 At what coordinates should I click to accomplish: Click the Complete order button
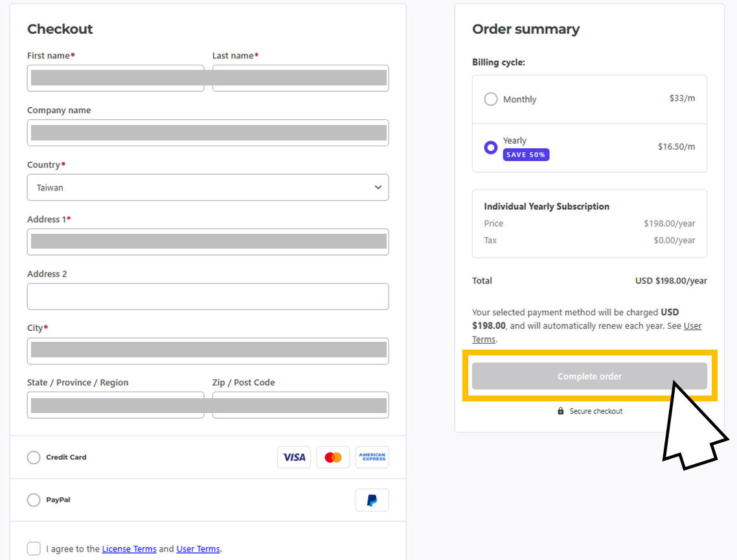(589, 376)
